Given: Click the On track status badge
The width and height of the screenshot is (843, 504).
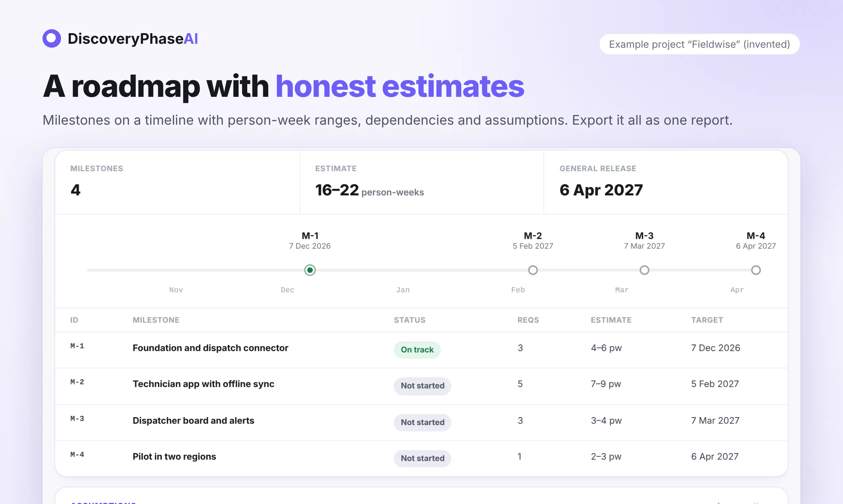Looking at the screenshot, I should (417, 349).
